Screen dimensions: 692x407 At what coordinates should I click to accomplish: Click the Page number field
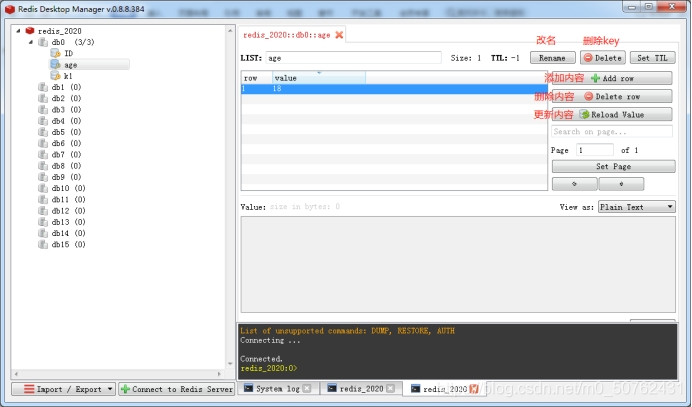(x=594, y=150)
